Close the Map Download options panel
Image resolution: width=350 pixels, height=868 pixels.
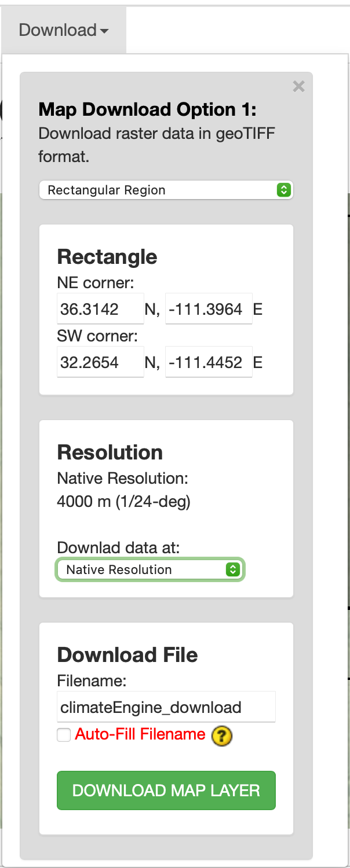point(298,87)
